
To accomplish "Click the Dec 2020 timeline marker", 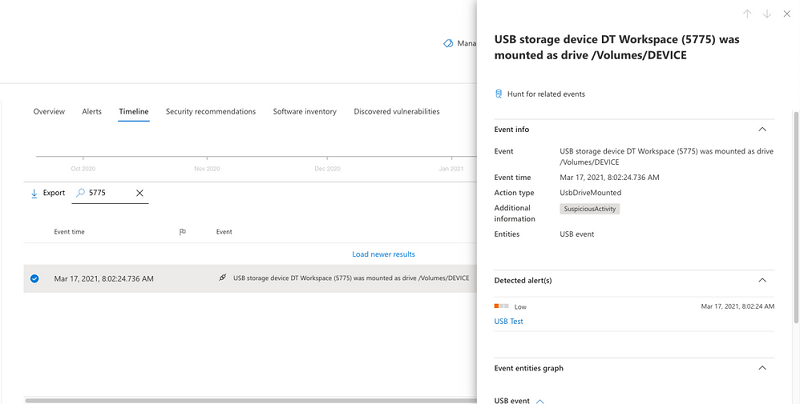I will click(x=327, y=168).
